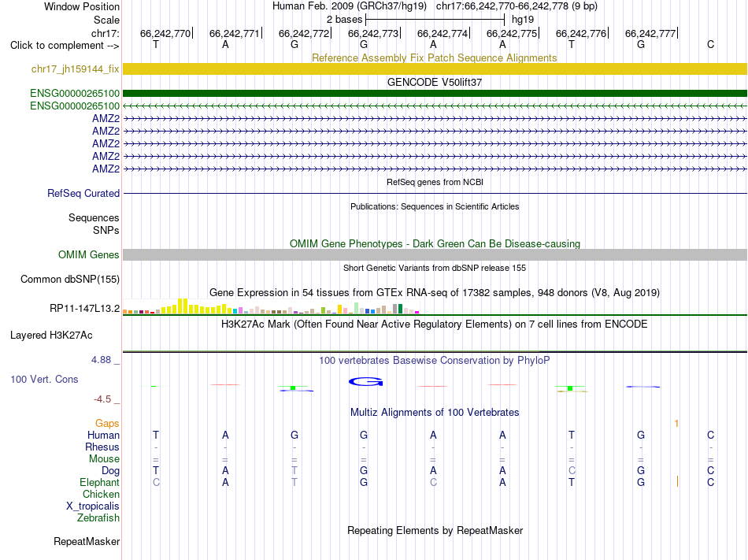Click the RP11-147L13.2 GTEx gene label
The height and width of the screenshot is (560, 748).
click(84, 308)
